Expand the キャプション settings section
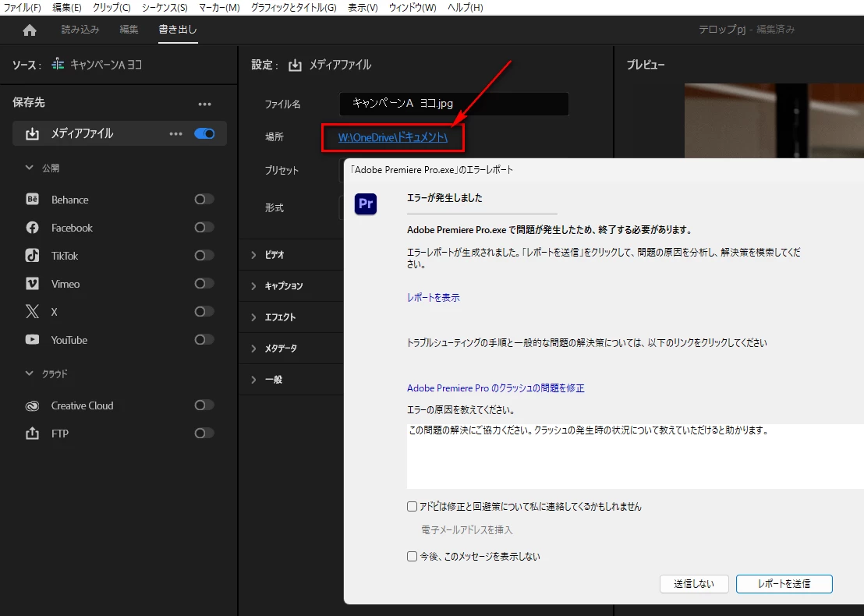864x616 pixels. [253, 286]
